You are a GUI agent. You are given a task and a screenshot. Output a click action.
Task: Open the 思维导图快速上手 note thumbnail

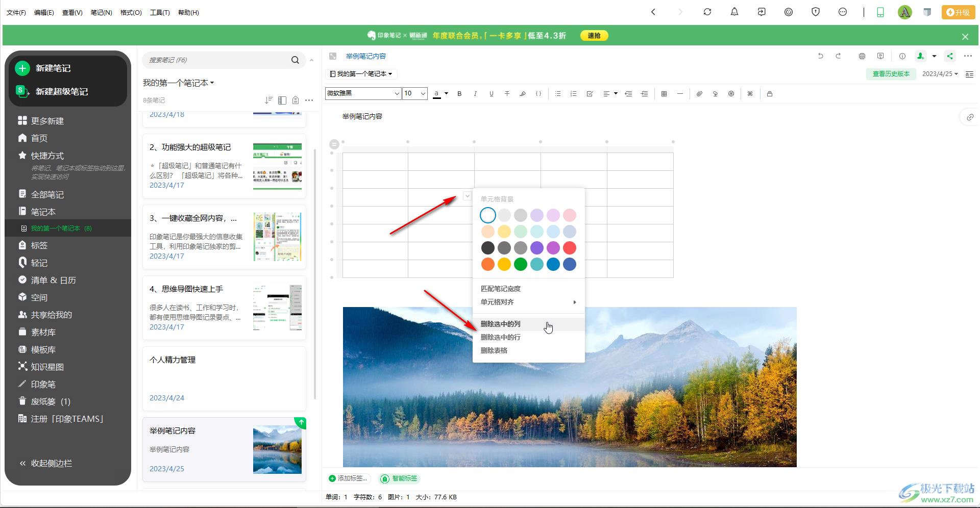tap(277, 308)
